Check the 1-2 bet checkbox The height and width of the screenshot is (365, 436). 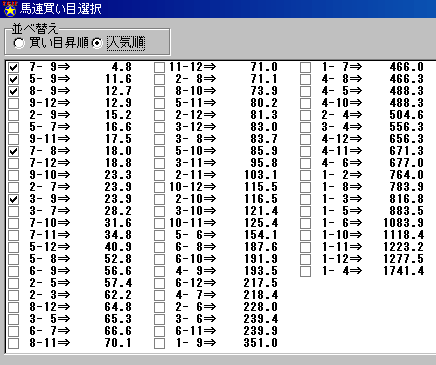305,175
